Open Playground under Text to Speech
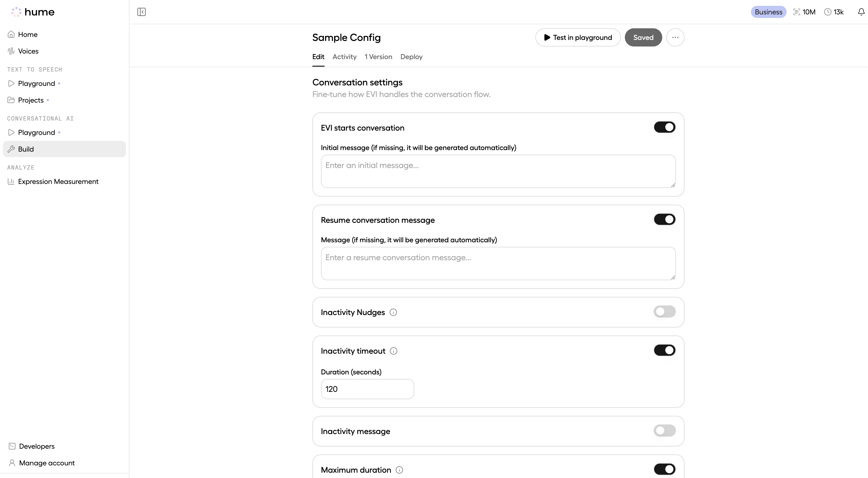This screenshot has height=478, width=868. (x=11, y=84)
